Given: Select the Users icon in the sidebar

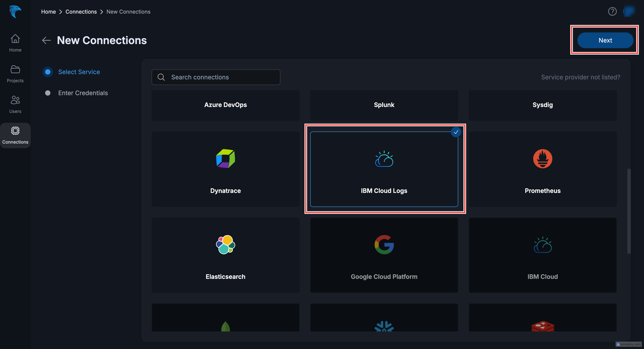Looking at the screenshot, I should 15,100.
